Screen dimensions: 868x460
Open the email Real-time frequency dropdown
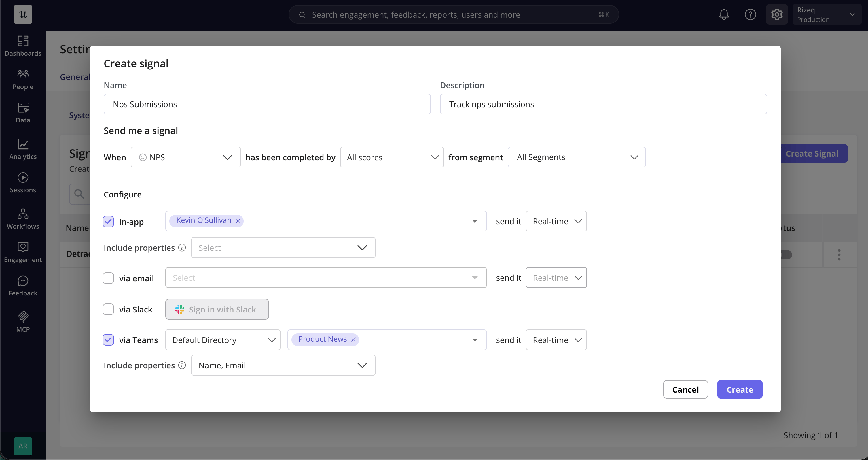click(556, 278)
